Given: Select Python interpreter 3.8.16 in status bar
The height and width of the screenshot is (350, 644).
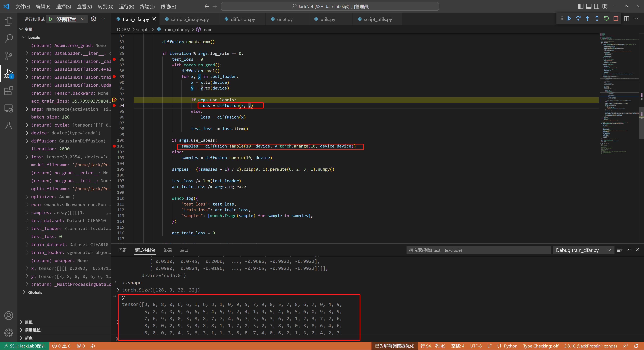Looking at the screenshot, I should tap(590, 346).
